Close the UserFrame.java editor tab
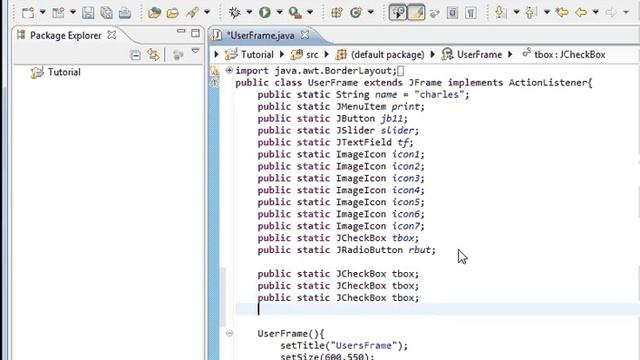Image resolution: width=640 pixels, height=360 pixels. (x=305, y=35)
